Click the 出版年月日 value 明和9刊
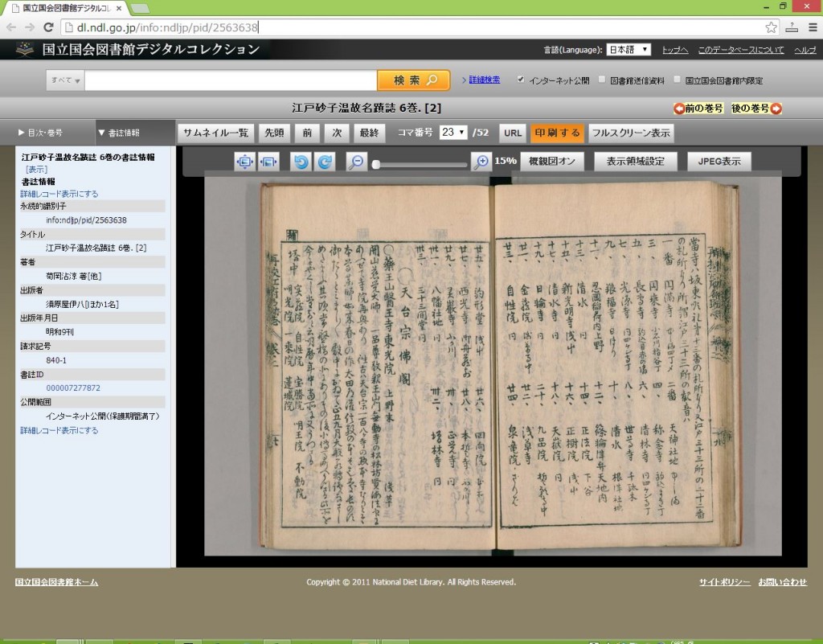Screen dimensions: 823x644 (x=59, y=332)
